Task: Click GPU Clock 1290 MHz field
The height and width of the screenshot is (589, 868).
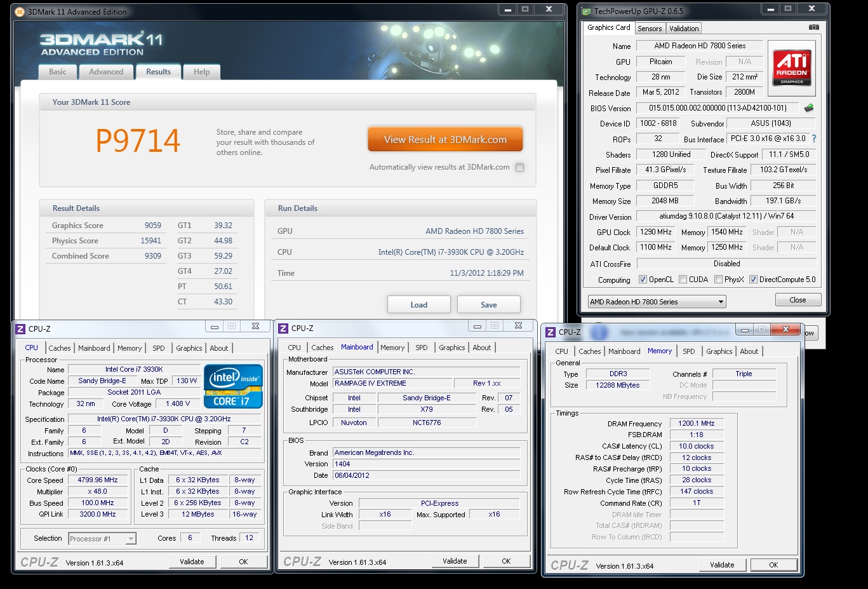Action: point(656,232)
